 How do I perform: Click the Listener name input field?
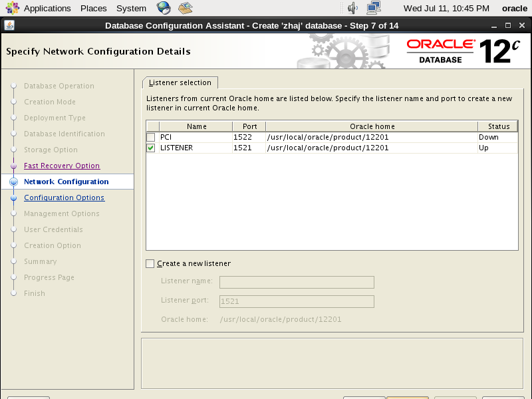point(297,282)
